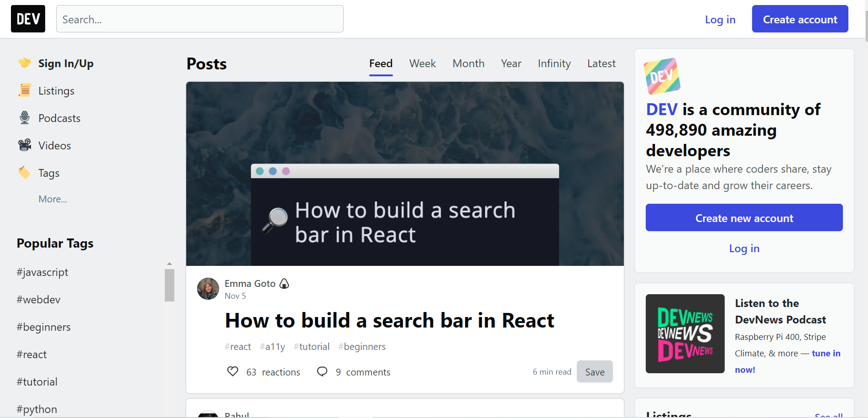This screenshot has width=868, height=418.
Task: Click Log in below Create new account
Action: click(744, 249)
